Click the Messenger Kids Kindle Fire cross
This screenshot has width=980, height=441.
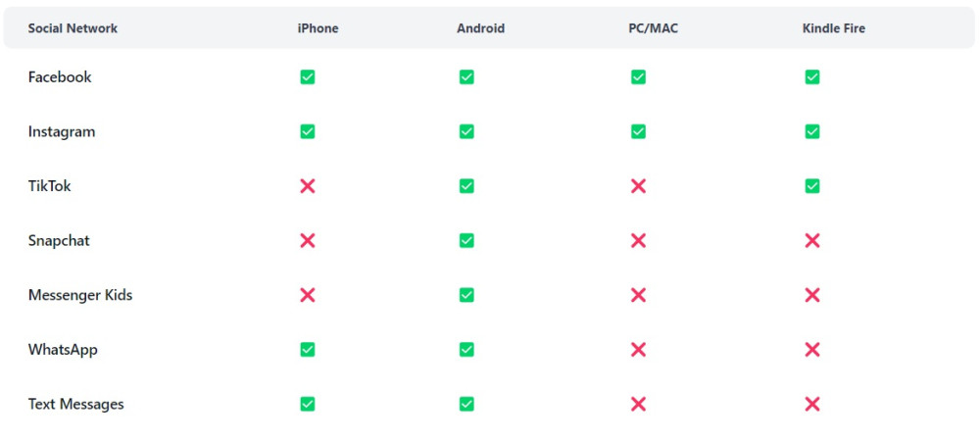pos(811,295)
